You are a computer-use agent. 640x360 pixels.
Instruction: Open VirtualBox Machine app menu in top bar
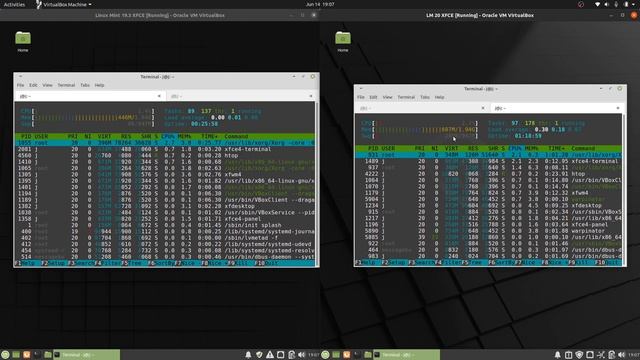click(x=63, y=4)
